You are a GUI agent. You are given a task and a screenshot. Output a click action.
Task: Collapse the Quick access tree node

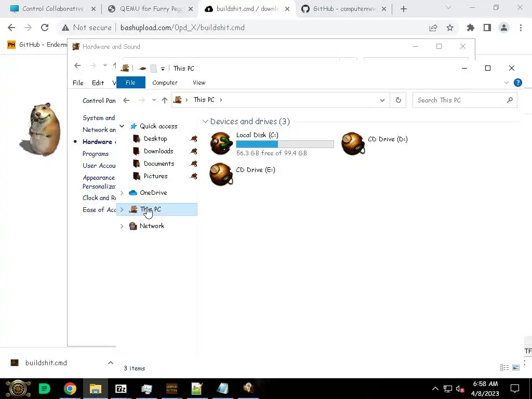point(122,126)
